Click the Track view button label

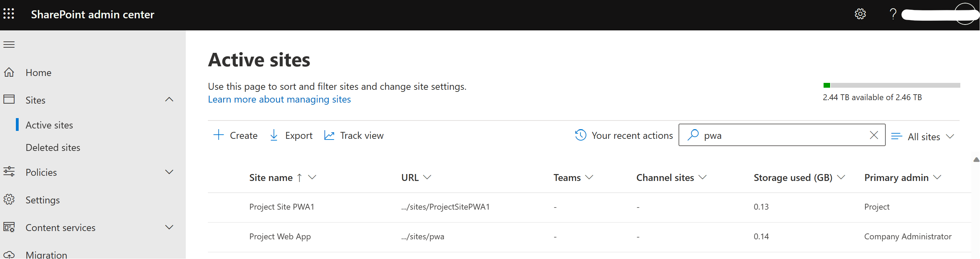pos(362,135)
